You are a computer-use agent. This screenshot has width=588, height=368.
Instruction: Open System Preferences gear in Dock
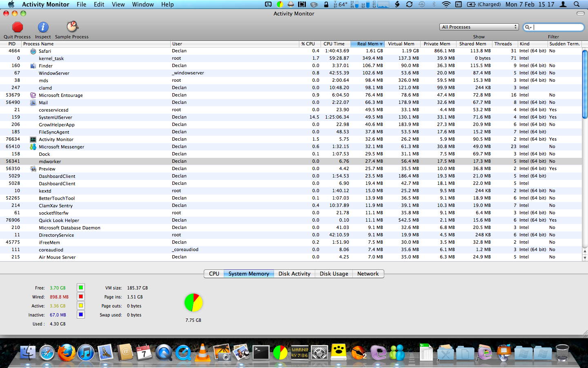click(319, 352)
